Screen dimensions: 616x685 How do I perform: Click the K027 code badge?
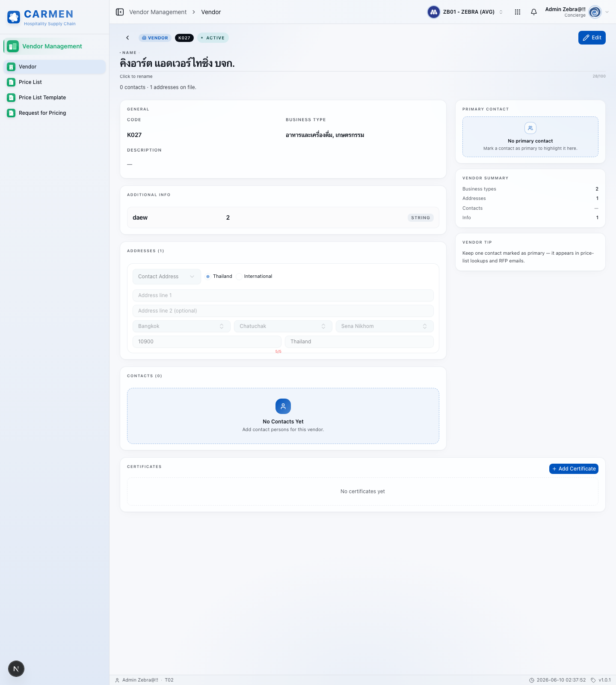[x=184, y=38]
